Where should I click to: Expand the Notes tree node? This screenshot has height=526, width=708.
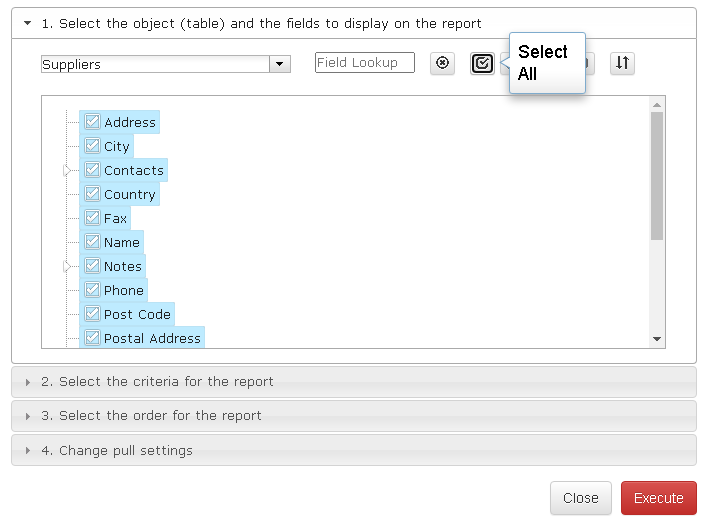pos(67,267)
